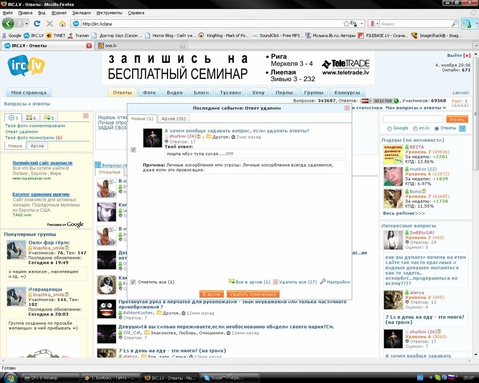Screen dimensions: 479x383
Task: Switch to the Архив (26) tab
Action: [x=173, y=118]
